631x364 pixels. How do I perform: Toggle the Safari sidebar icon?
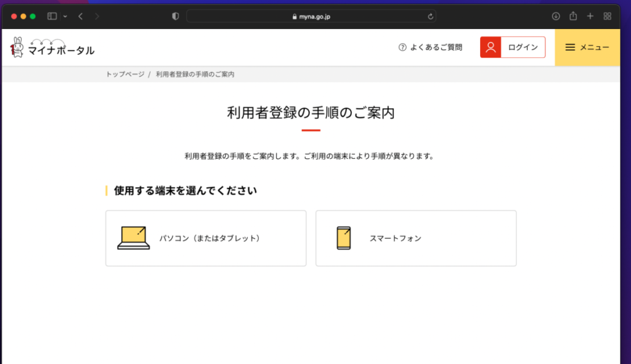(52, 16)
